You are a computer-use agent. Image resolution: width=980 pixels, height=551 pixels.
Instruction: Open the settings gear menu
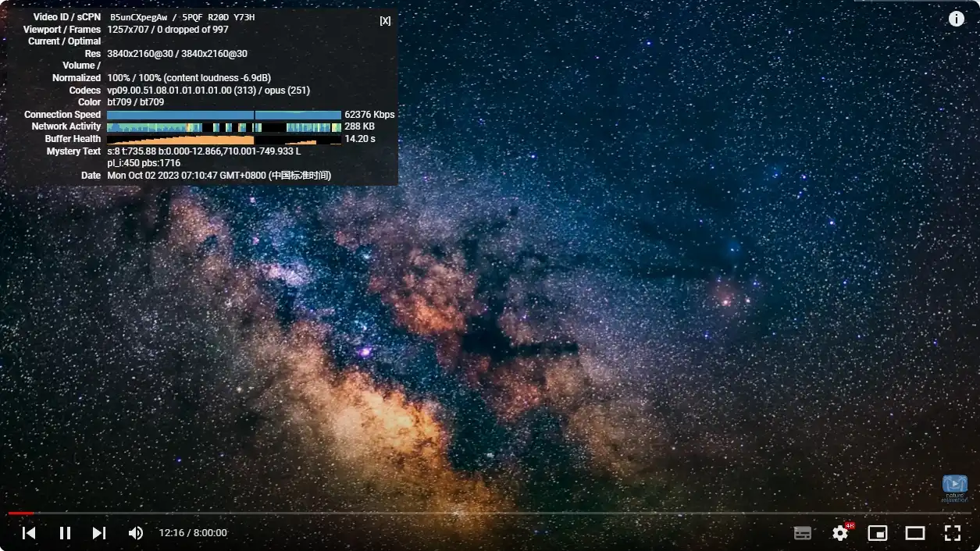coord(841,533)
